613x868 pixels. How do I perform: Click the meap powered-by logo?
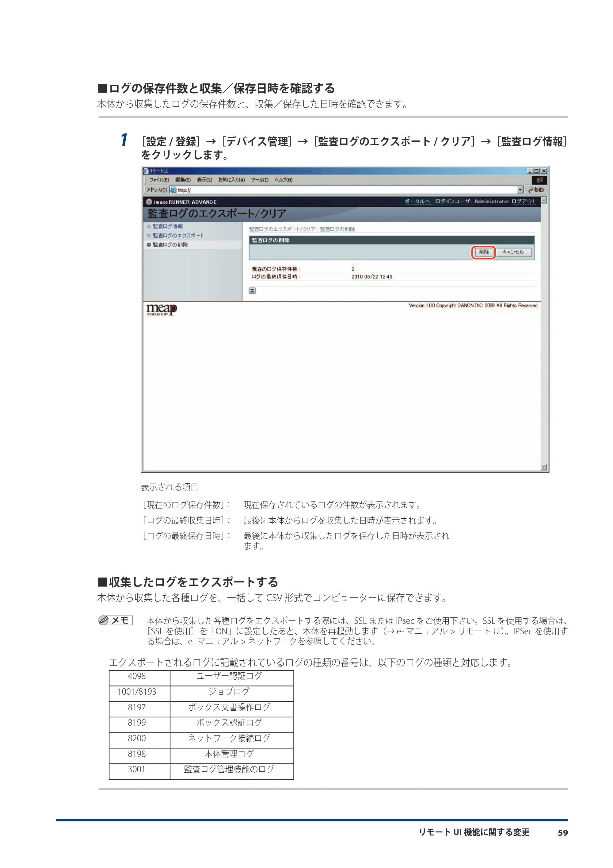pyautogui.click(x=162, y=309)
